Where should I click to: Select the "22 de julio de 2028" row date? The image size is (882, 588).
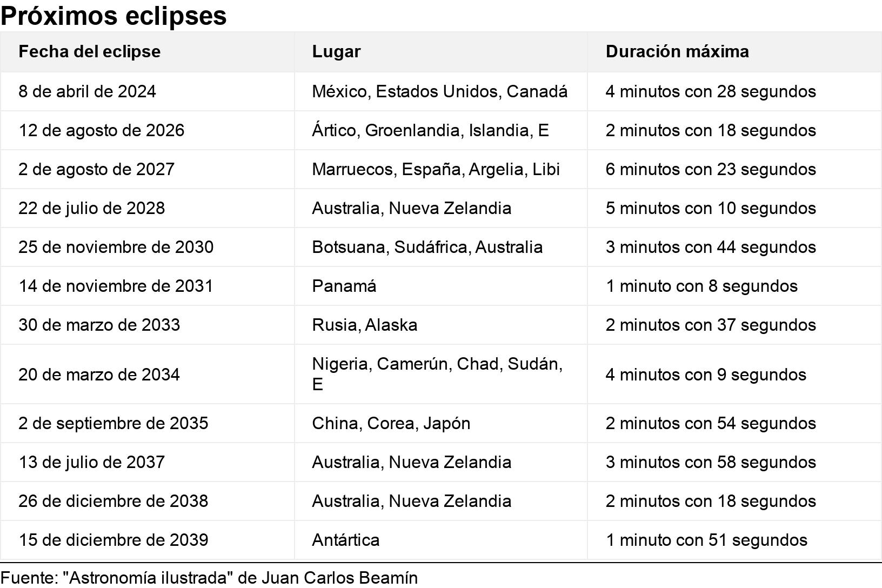coord(91,208)
